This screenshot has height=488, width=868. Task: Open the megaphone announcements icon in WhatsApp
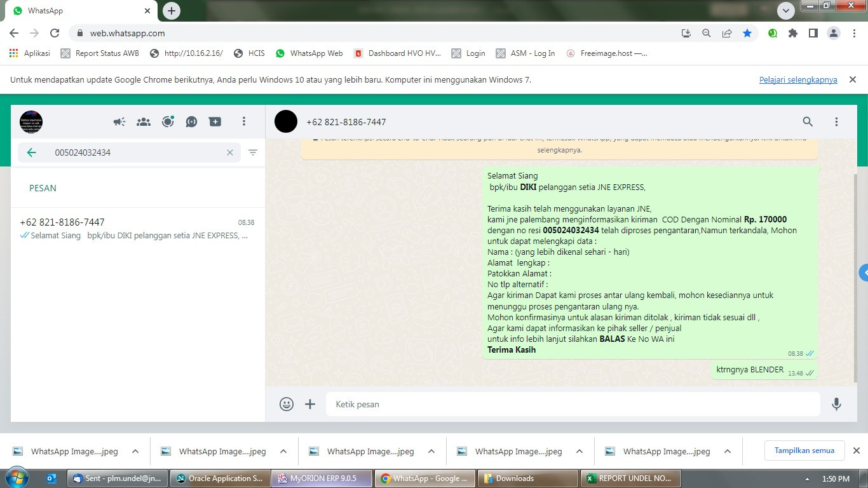[119, 121]
